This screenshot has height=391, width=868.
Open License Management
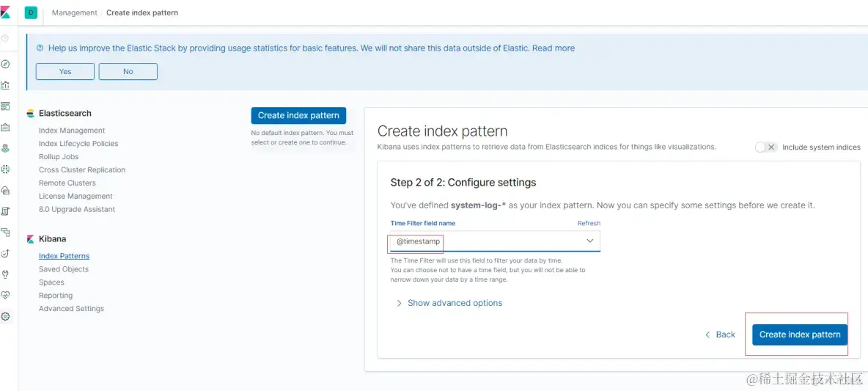coord(76,196)
